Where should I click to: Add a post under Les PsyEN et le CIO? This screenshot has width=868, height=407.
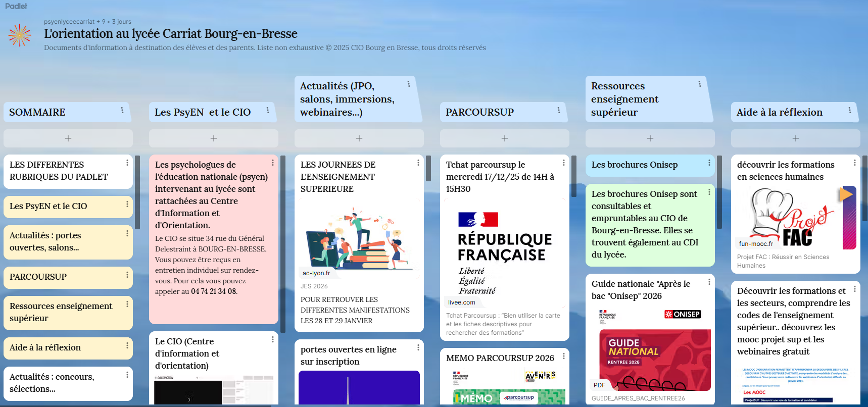click(213, 138)
